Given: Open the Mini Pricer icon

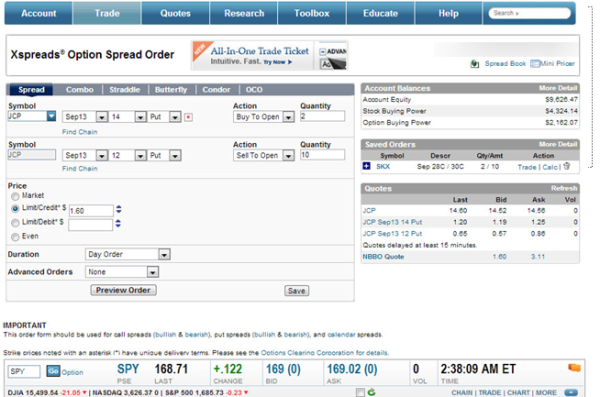Looking at the screenshot, I should pos(535,64).
